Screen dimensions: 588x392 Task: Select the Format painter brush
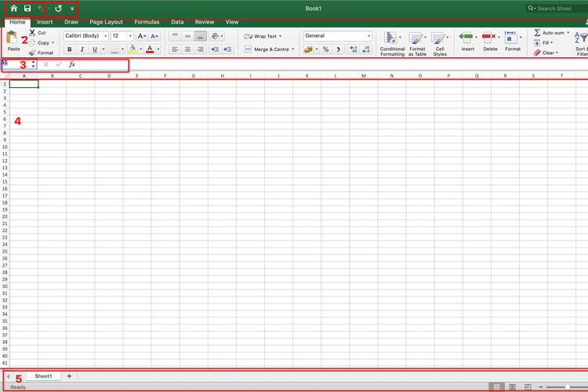tap(33, 53)
